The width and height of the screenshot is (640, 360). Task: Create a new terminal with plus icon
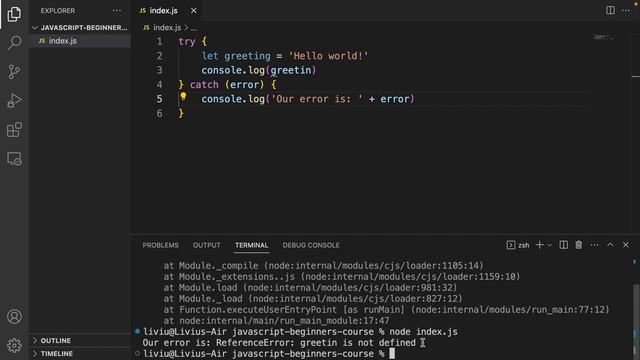pyautogui.click(x=540, y=245)
